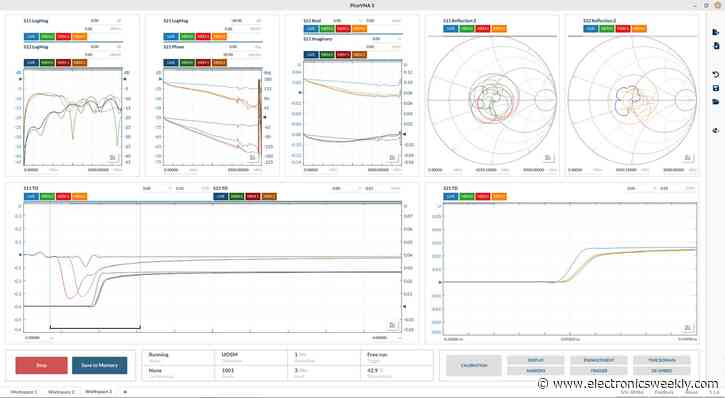The width and height of the screenshot is (725, 398).
Task: Switch to Workspace 1 tab
Action: coord(24,392)
